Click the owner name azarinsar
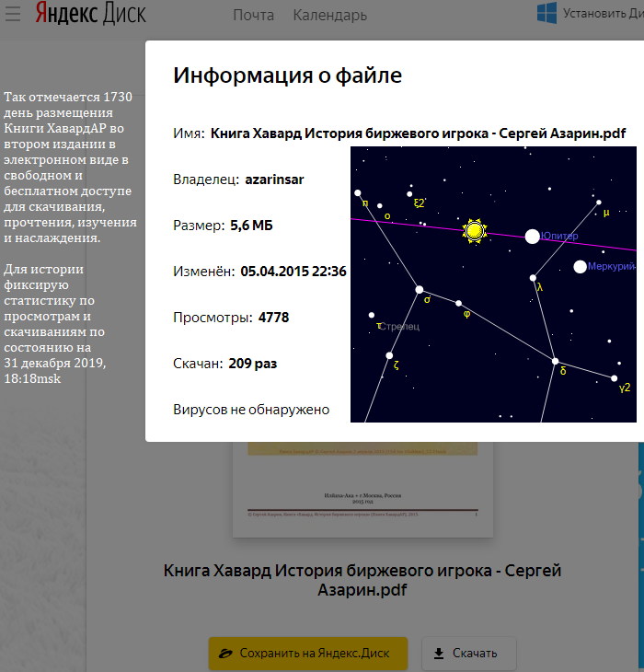This screenshot has height=672, width=644. point(274,179)
